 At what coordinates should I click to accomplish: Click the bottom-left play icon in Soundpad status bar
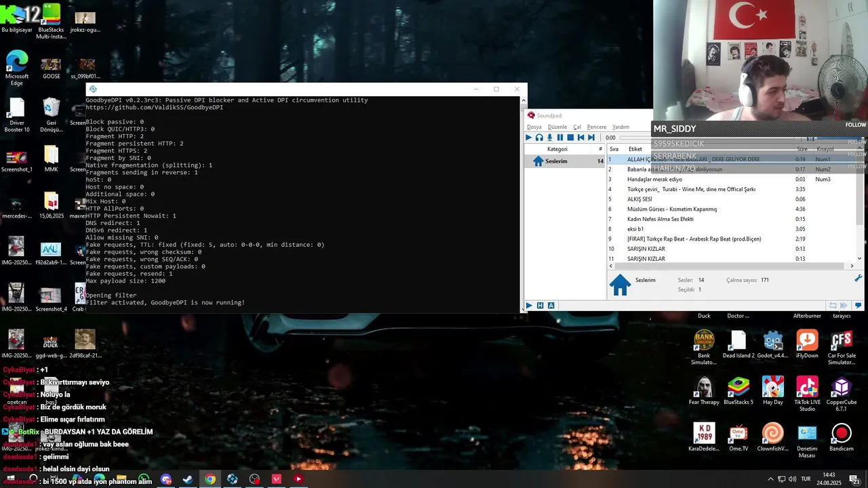pos(529,306)
